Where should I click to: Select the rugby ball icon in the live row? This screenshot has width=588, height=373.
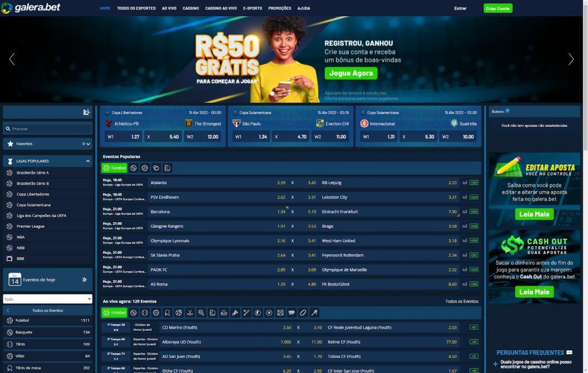[303, 312]
